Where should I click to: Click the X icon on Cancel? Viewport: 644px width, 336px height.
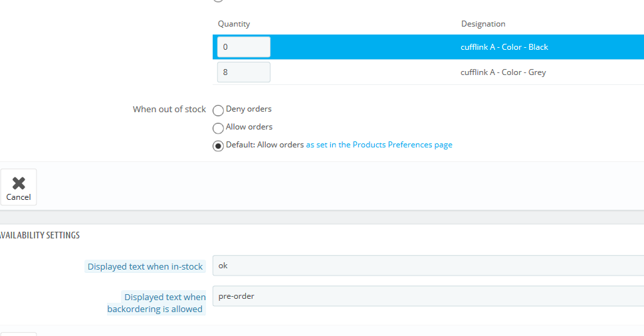tap(19, 183)
